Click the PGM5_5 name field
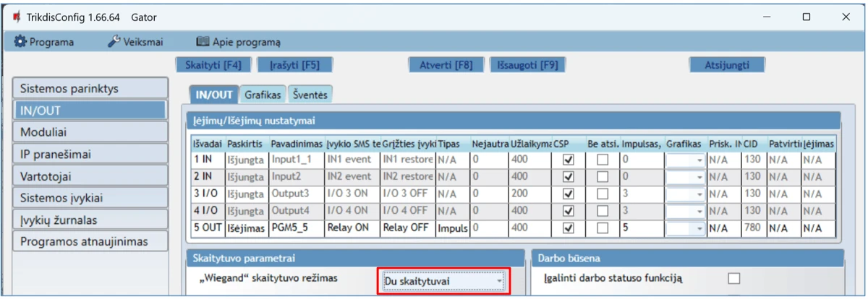Screen dimensions: 868x299 click(297, 228)
